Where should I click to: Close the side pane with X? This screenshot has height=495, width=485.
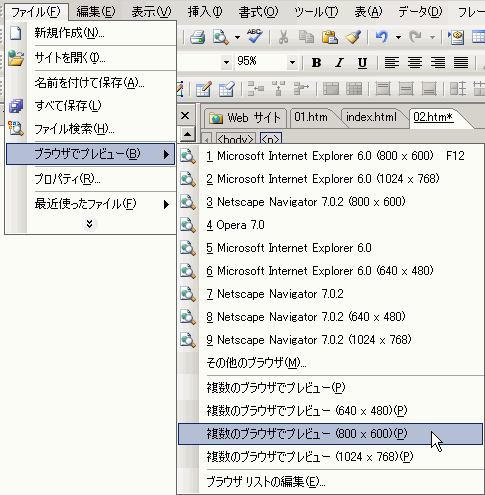(x=185, y=116)
